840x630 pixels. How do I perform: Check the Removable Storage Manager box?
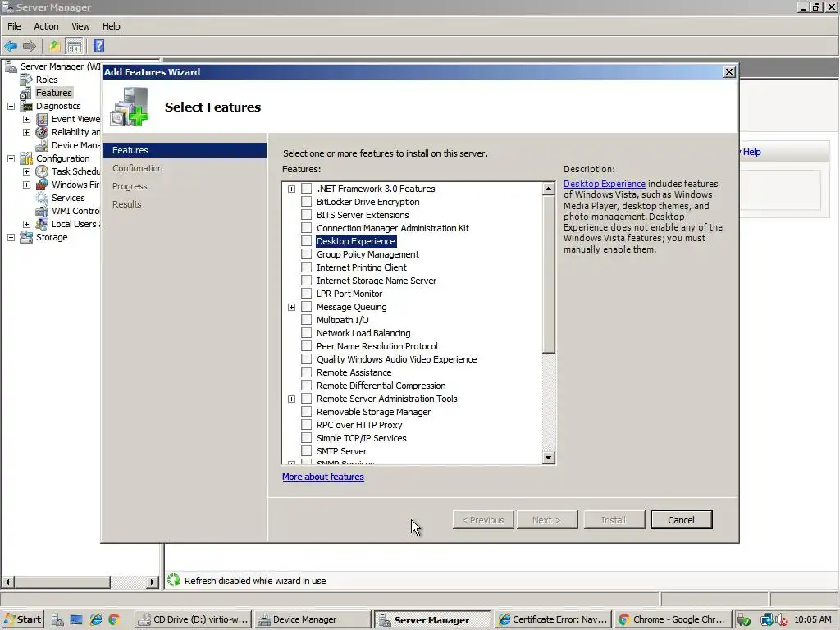pyautogui.click(x=307, y=412)
